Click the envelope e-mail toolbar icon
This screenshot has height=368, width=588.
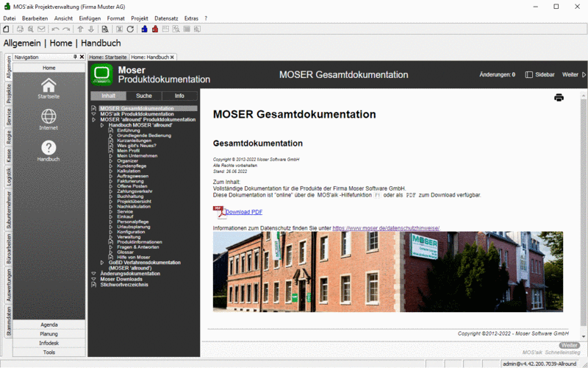pyautogui.click(x=41, y=29)
